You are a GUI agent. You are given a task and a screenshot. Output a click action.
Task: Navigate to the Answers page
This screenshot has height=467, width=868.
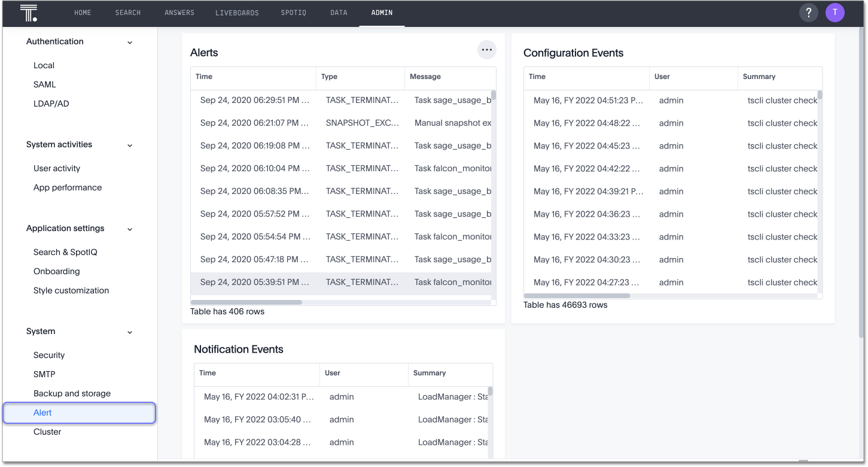coord(179,12)
